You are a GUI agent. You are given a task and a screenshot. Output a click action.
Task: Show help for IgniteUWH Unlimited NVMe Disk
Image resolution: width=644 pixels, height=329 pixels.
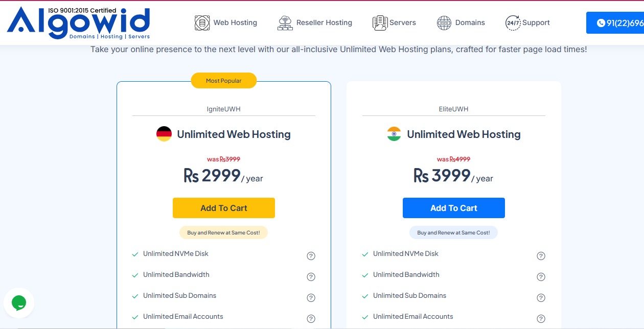(311, 256)
